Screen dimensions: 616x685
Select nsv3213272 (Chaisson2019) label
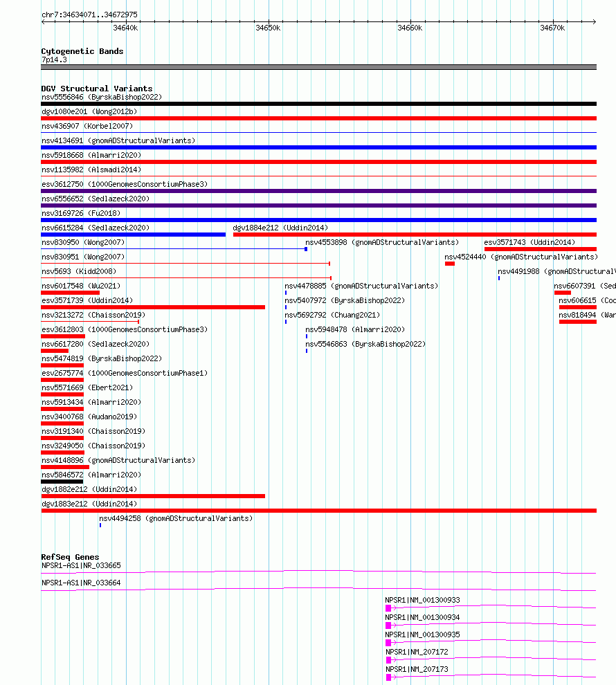pos(93,315)
